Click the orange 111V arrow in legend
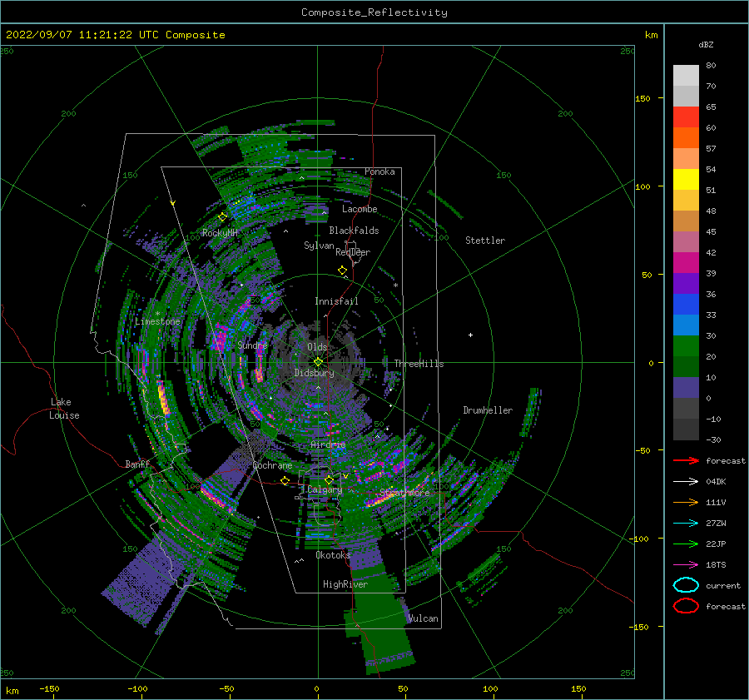 pyautogui.click(x=686, y=502)
